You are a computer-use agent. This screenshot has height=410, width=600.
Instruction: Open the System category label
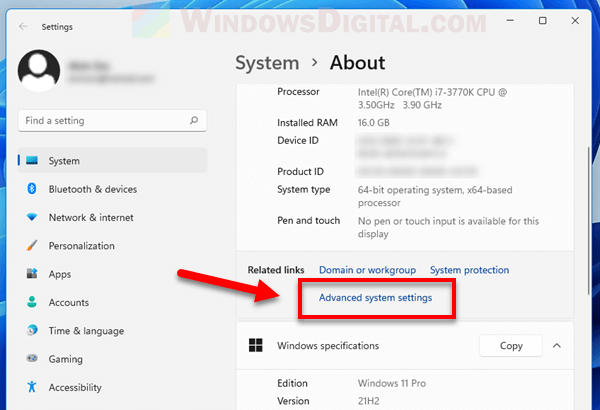point(64,161)
